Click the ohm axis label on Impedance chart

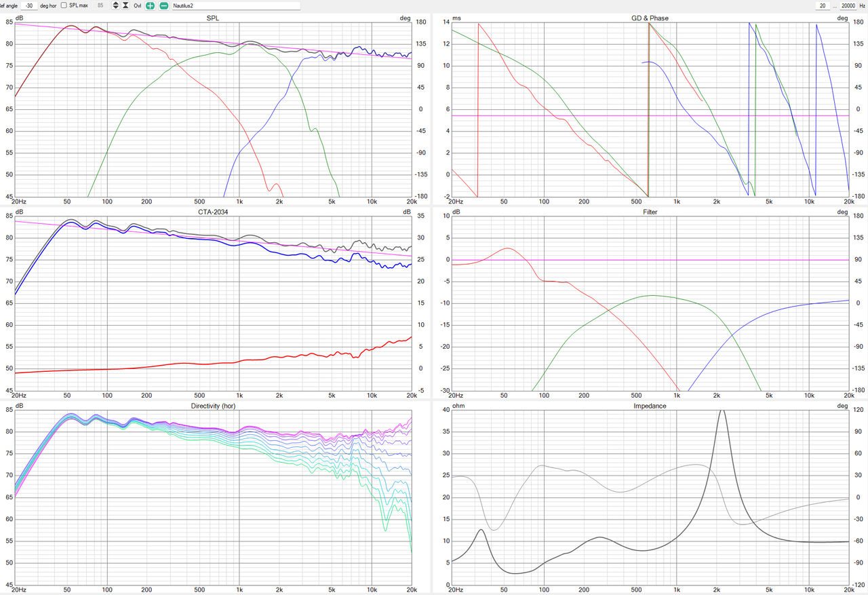pos(458,406)
